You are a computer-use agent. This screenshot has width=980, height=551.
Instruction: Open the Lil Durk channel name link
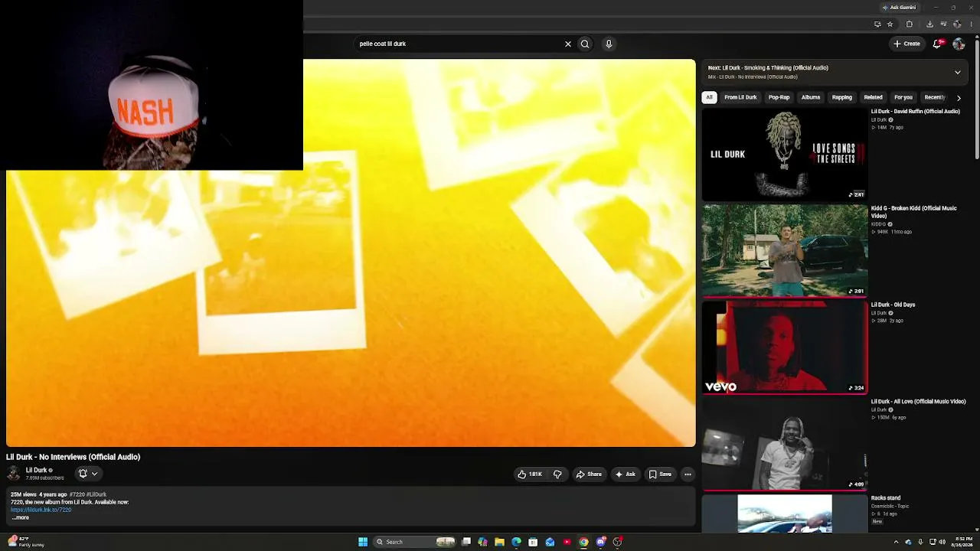point(37,470)
